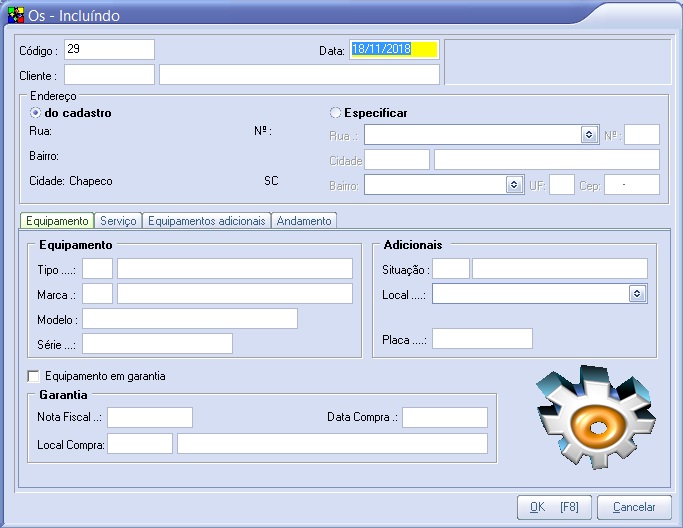Switch to the Serviço tab
The image size is (683, 528).
coord(118,220)
